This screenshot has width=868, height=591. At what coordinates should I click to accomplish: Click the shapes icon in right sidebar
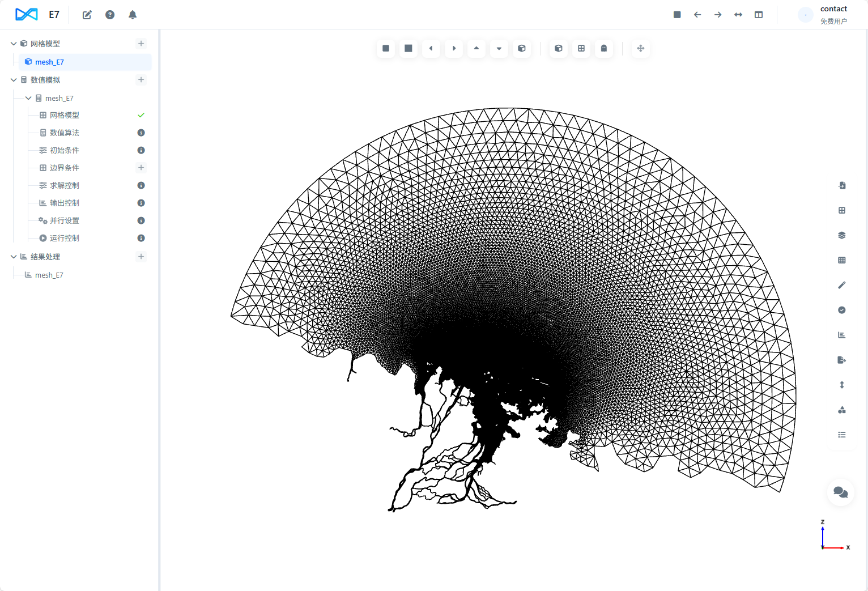point(841,410)
